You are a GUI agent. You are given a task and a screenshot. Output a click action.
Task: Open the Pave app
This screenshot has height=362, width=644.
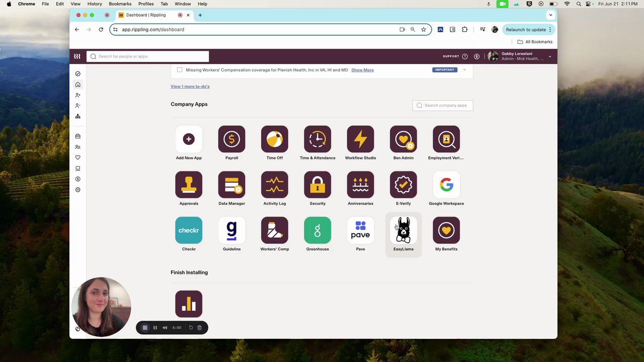pyautogui.click(x=360, y=230)
